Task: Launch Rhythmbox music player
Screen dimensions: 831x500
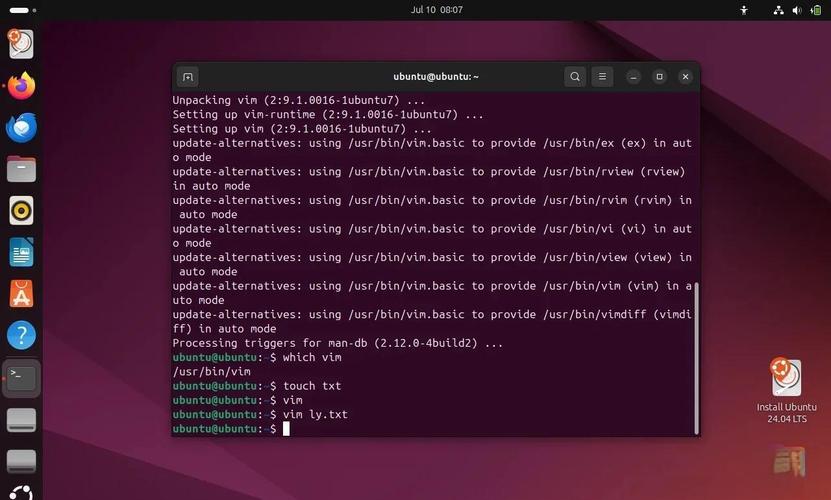Action: pyautogui.click(x=21, y=210)
